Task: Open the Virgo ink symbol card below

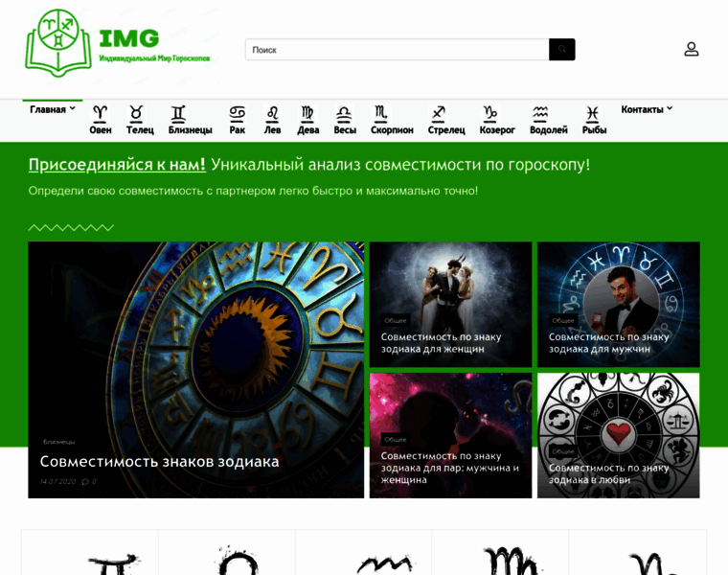Action: click(x=500, y=552)
